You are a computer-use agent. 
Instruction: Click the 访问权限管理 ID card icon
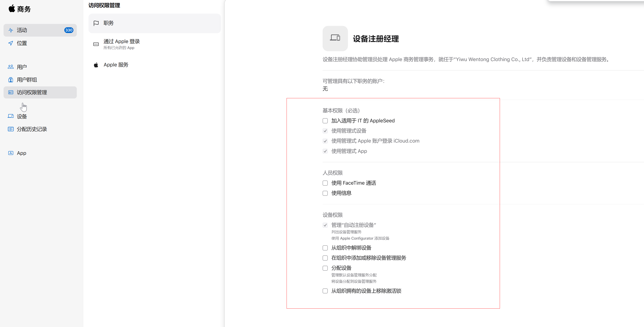[x=11, y=93]
